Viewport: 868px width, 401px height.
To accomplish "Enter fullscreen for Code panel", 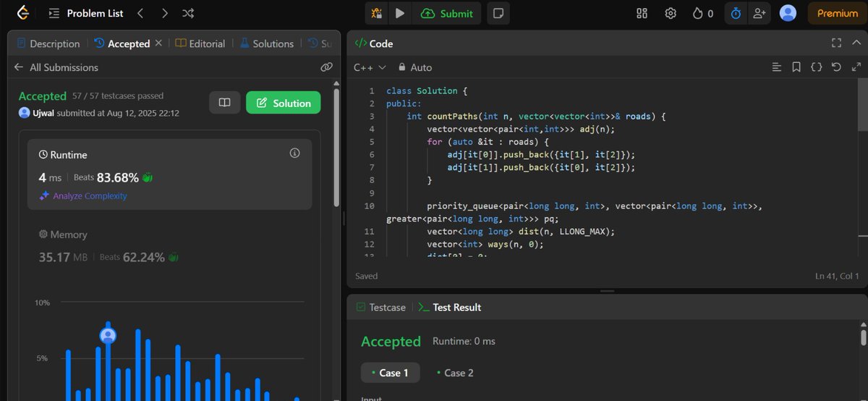I will coord(837,43).
